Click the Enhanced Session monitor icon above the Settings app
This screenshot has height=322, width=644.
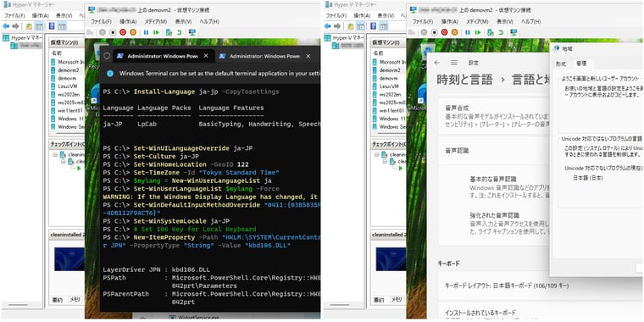[514, 32]
